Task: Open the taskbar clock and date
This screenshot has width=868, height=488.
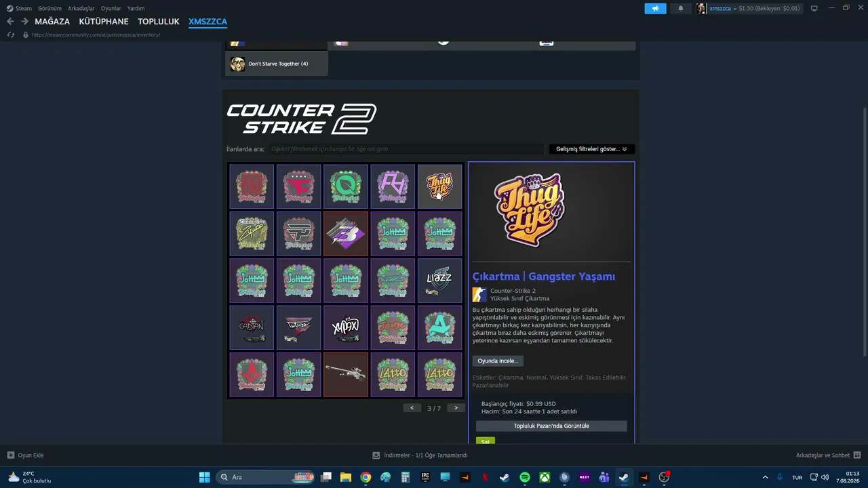Action: click(848, 477)
